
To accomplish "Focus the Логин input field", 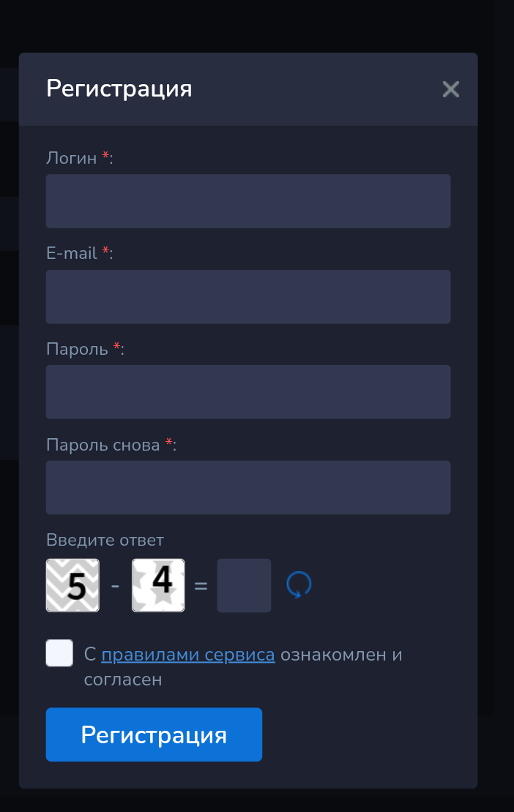I will [247, 201].
